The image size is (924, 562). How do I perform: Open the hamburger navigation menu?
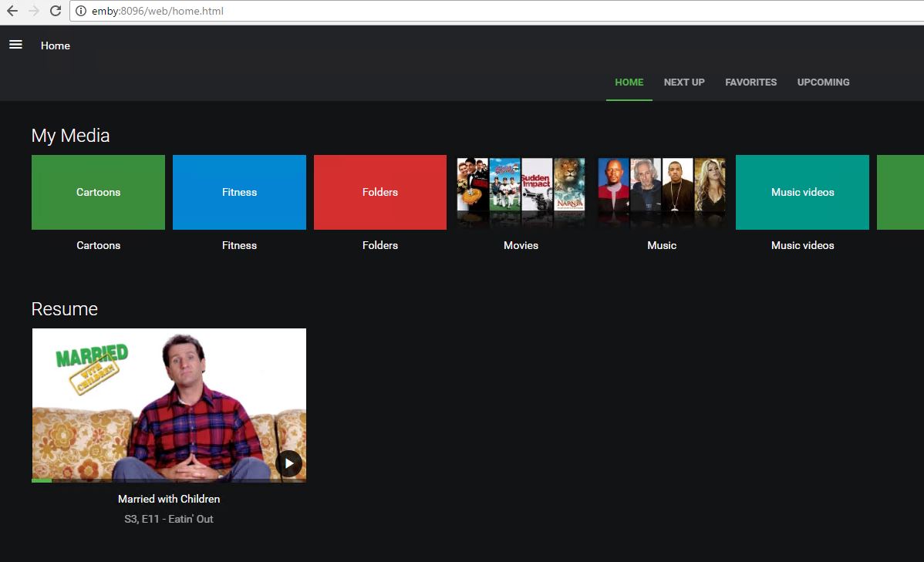pos(15,45)
